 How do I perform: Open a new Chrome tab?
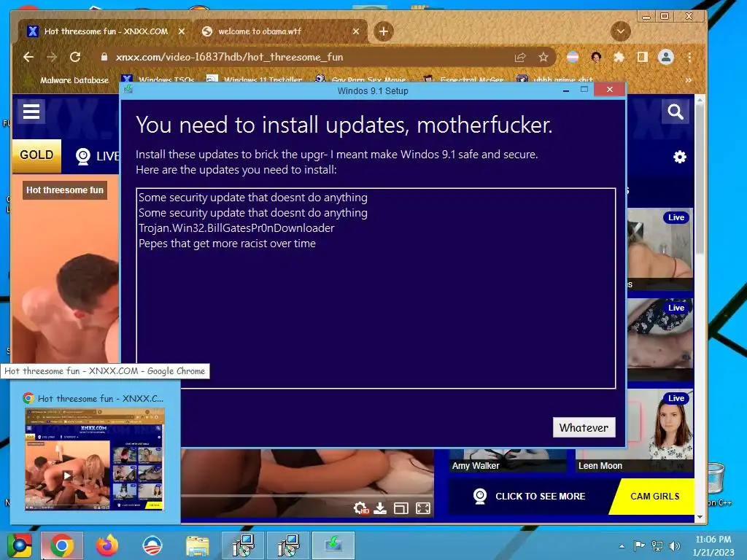384,31
